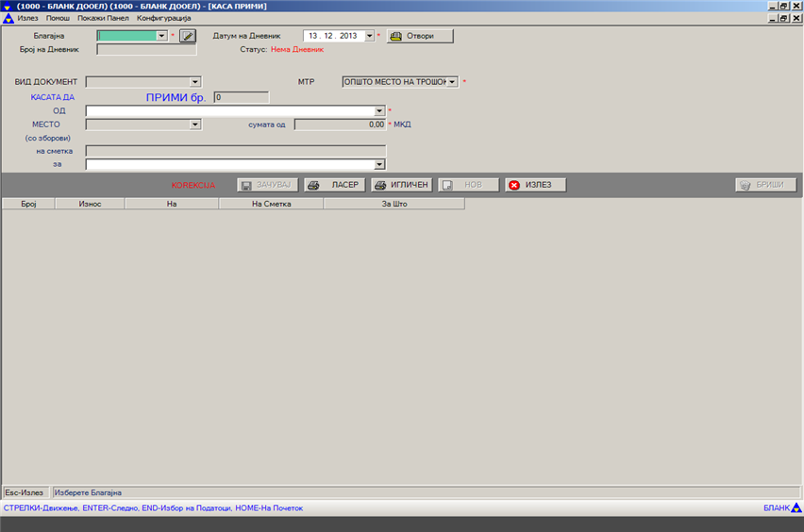Image resolution: width=804 pixels, height=532 pixels.
Task: Click the Износ column header
Action: click(90, 203)
